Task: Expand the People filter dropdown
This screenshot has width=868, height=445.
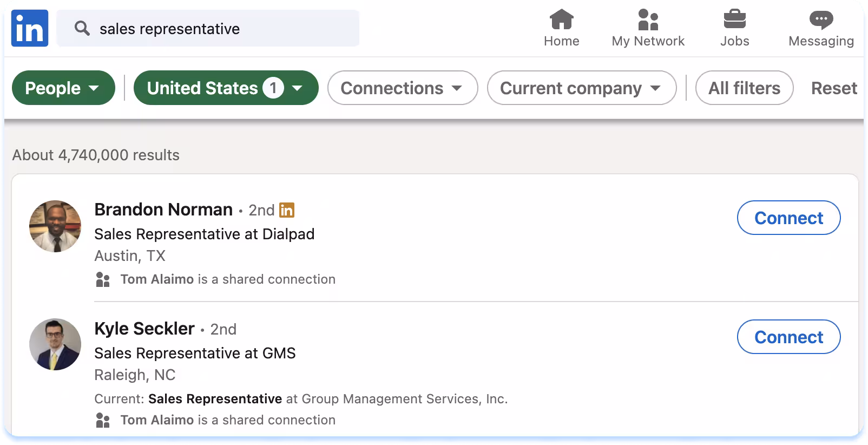Action: (x=63, y=88)
